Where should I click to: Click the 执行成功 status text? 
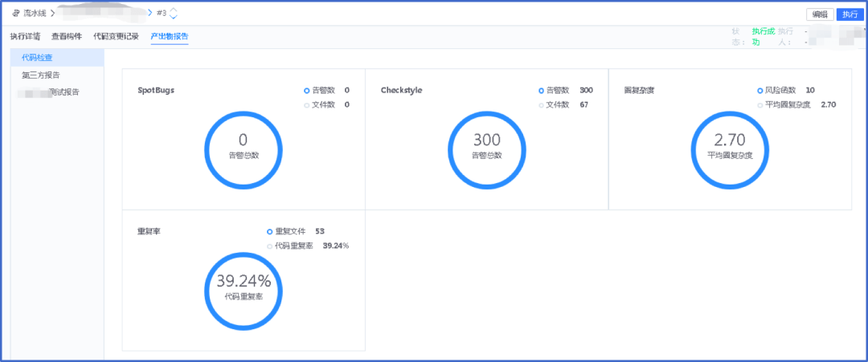763,36
